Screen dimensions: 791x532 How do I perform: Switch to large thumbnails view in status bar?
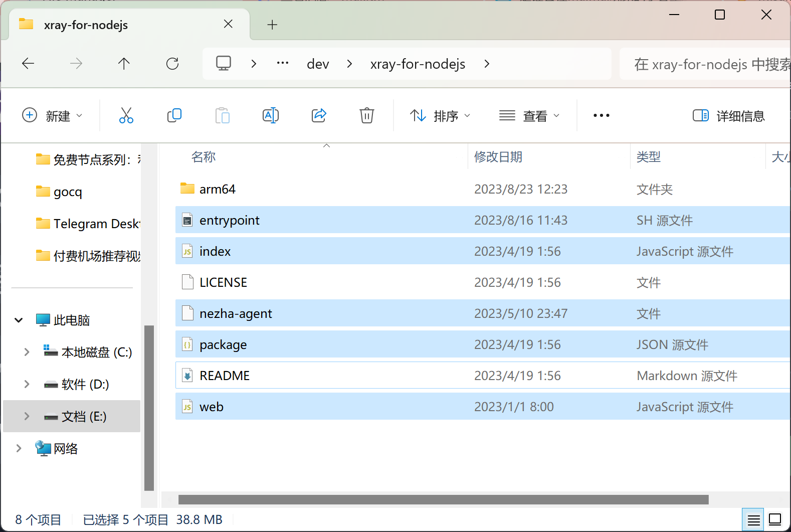click(x=775, y=520)
